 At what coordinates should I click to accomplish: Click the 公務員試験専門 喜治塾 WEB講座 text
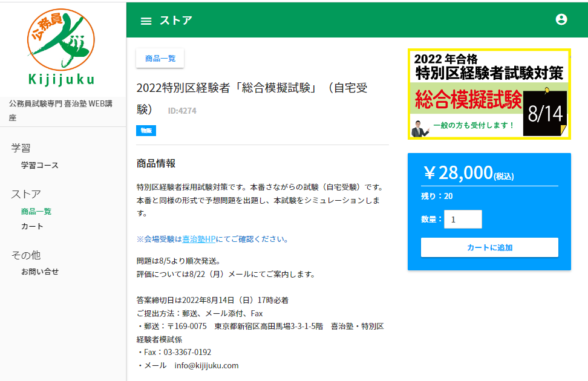pos(60,110)
